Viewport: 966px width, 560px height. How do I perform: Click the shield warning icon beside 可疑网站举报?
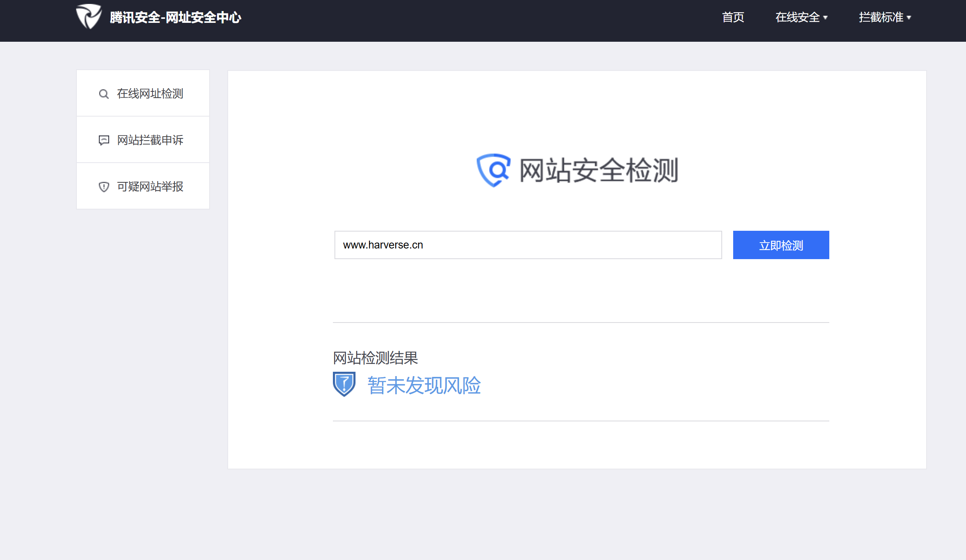click(x=104, y=187)
